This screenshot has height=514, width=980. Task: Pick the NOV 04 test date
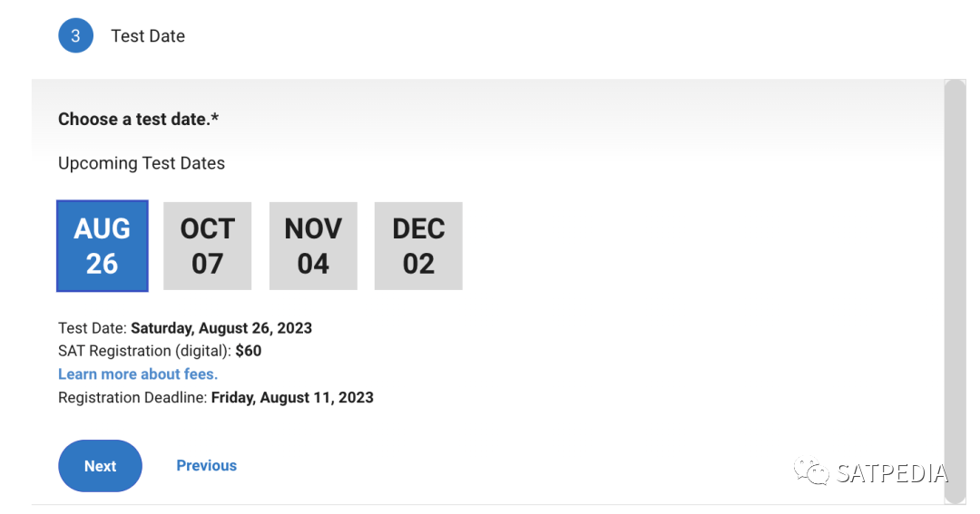(313, 246)
